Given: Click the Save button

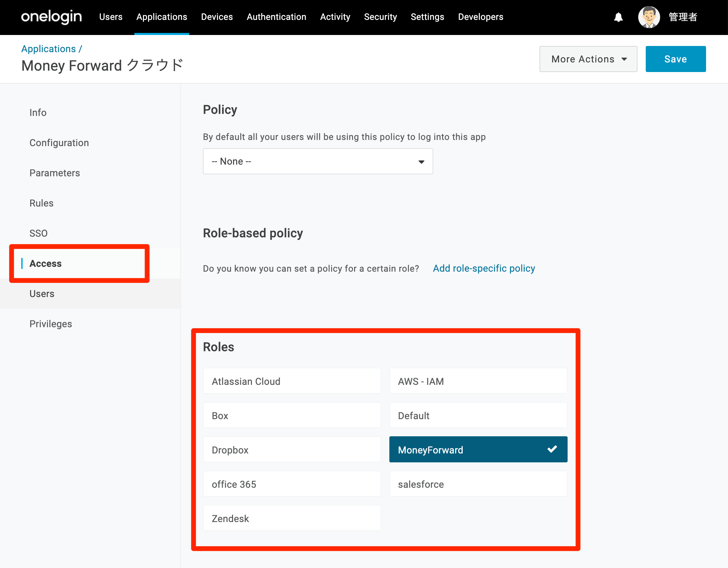Looking at the screenshot, I should point(676,59).
